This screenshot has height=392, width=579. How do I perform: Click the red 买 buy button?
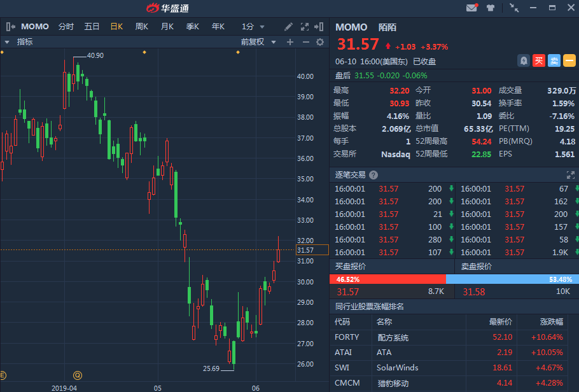coord(539,60)
